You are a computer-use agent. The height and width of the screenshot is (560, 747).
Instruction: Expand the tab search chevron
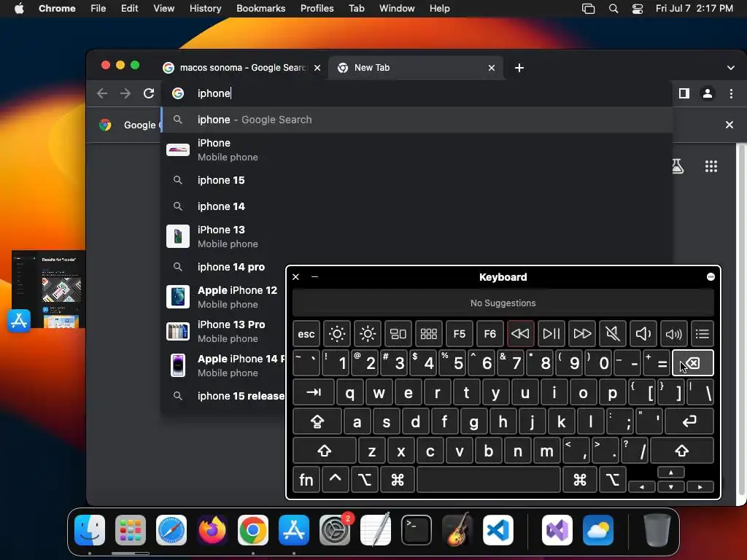click(x=731, y=68)
